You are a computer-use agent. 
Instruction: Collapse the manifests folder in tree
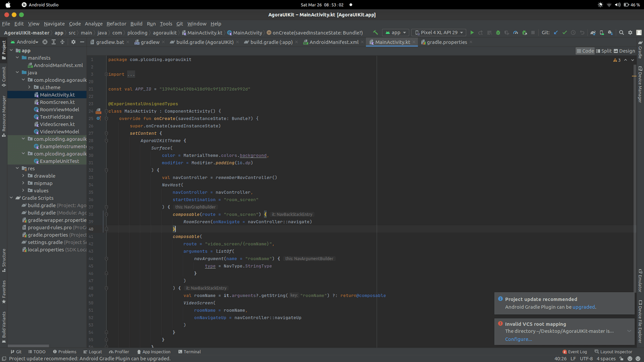click(17, 58)
